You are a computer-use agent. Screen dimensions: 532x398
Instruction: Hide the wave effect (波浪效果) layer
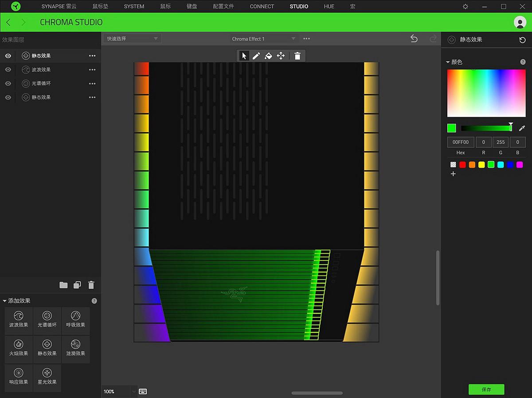click(8, 70)
